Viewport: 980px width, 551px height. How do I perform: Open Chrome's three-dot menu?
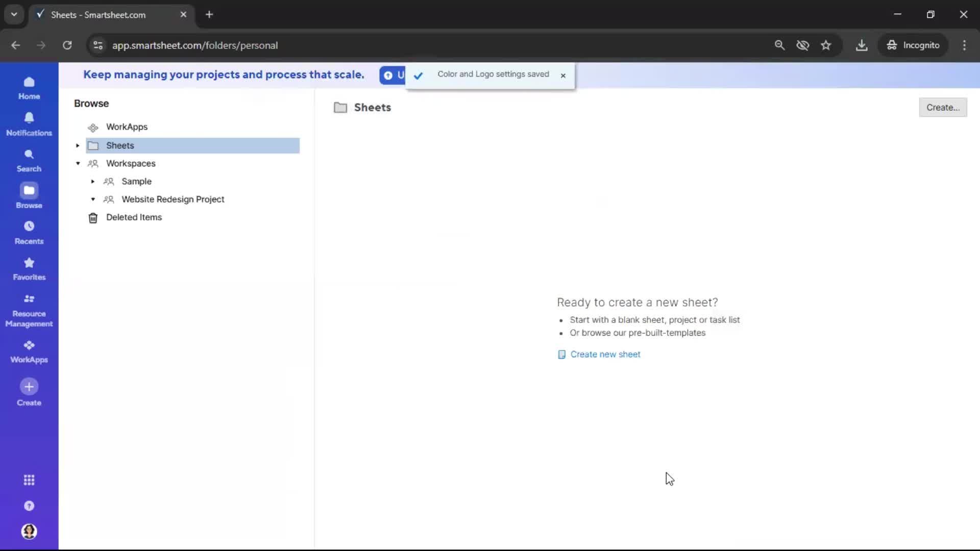click(965, 45)
